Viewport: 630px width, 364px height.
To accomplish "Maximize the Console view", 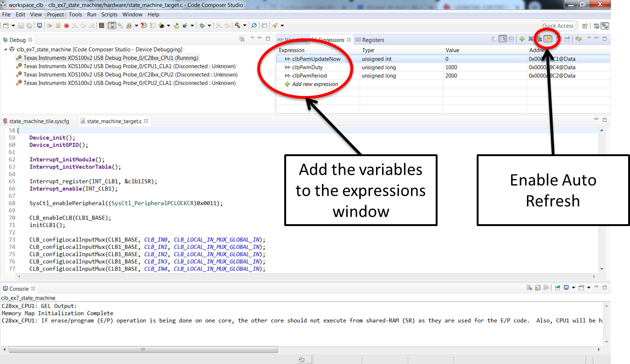I will tap(605, 288).
